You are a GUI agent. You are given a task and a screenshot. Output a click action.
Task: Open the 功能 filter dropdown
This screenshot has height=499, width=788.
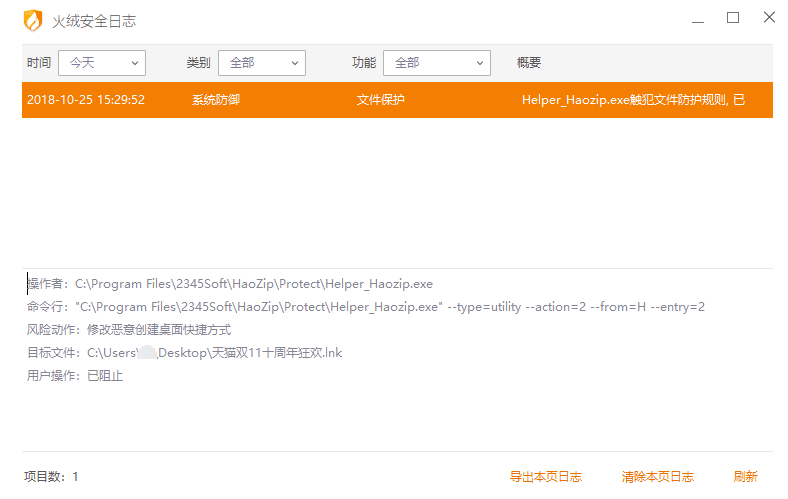(436, 62)
